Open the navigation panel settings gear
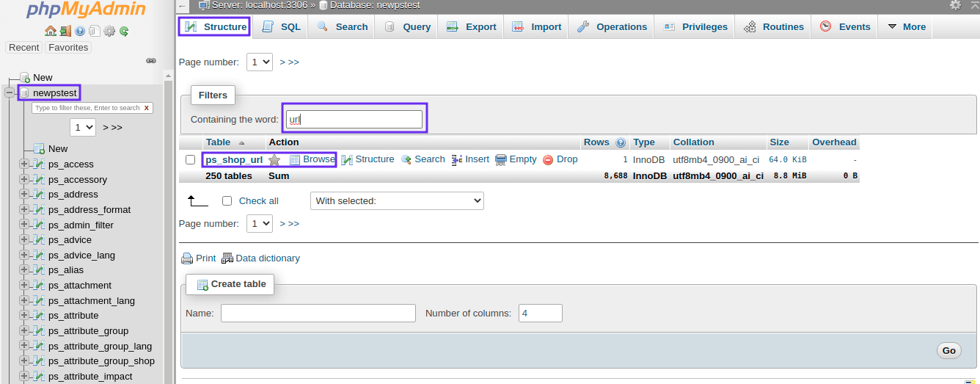 [x=109, y=31]
